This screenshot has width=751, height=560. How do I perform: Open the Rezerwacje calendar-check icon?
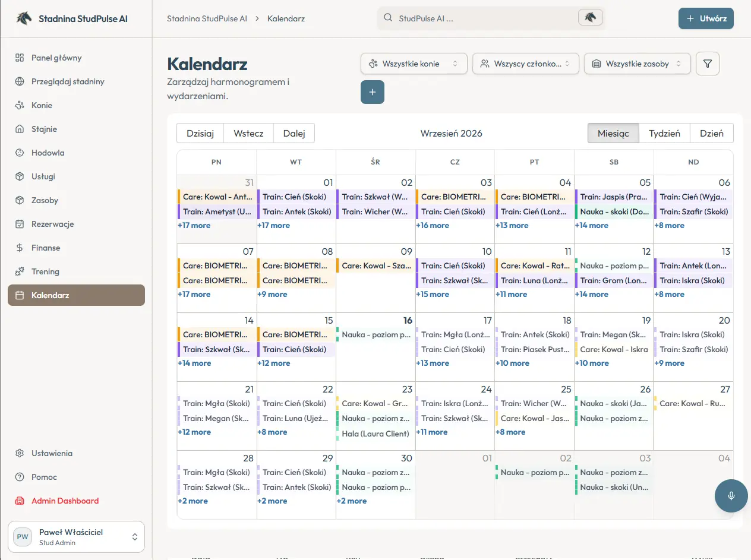(20, 224)
